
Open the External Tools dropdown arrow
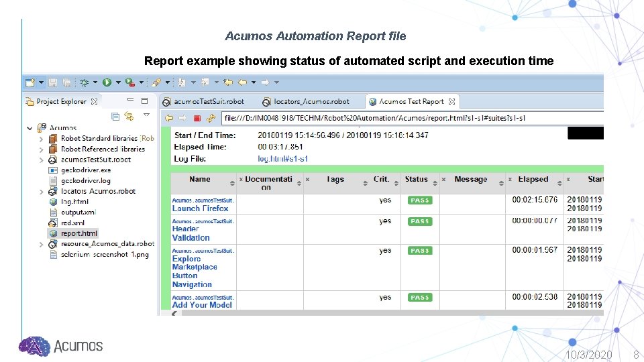(142, 82)
